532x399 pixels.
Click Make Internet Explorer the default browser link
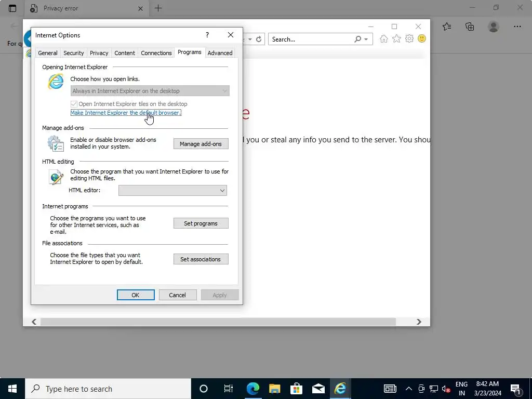point(126,113)
